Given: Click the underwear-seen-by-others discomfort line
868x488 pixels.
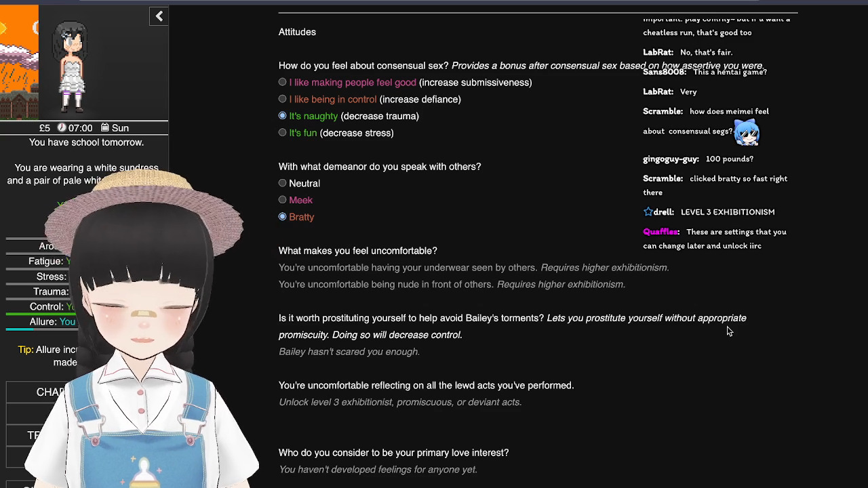Looking at the screenshot, I should (x=473, y=268).
